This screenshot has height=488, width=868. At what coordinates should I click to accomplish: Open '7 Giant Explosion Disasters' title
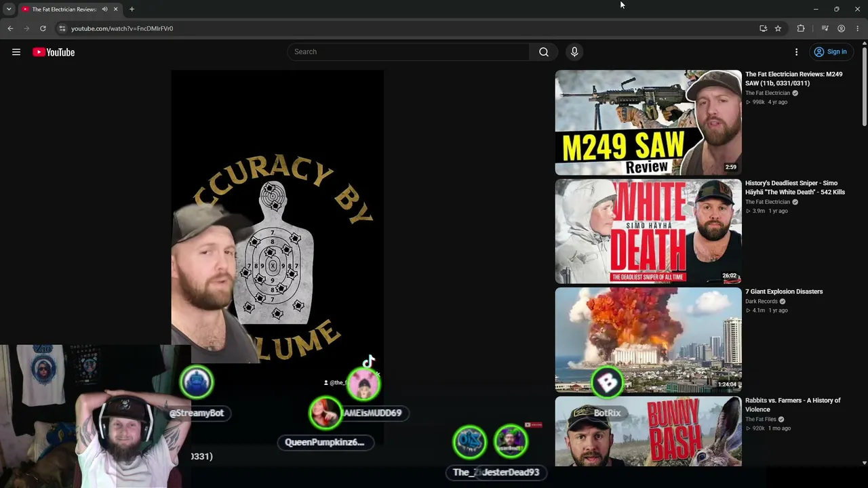pos(784,291)
